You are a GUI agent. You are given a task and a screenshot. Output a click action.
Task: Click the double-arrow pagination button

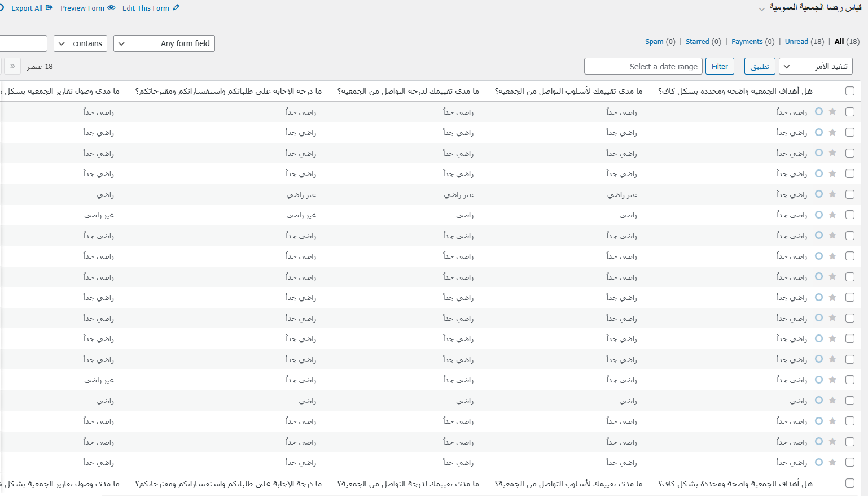pyautogui.click(x=12, y=66)
